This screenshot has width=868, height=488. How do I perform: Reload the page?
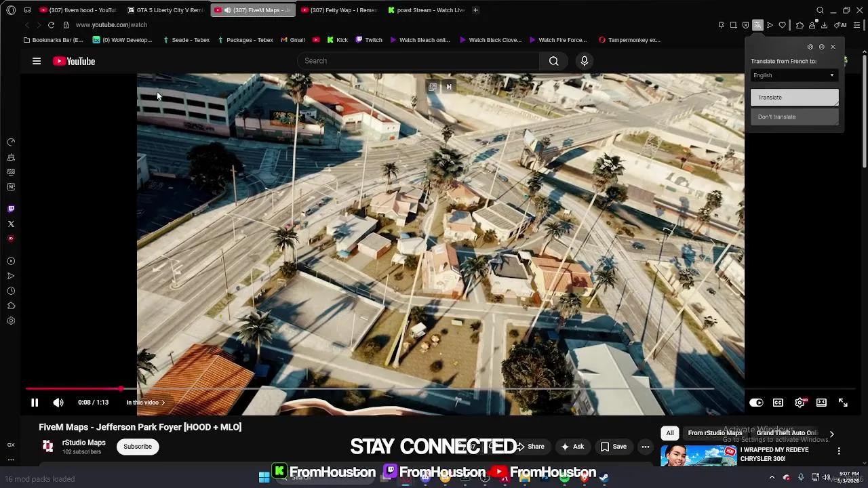coord(51,25)
